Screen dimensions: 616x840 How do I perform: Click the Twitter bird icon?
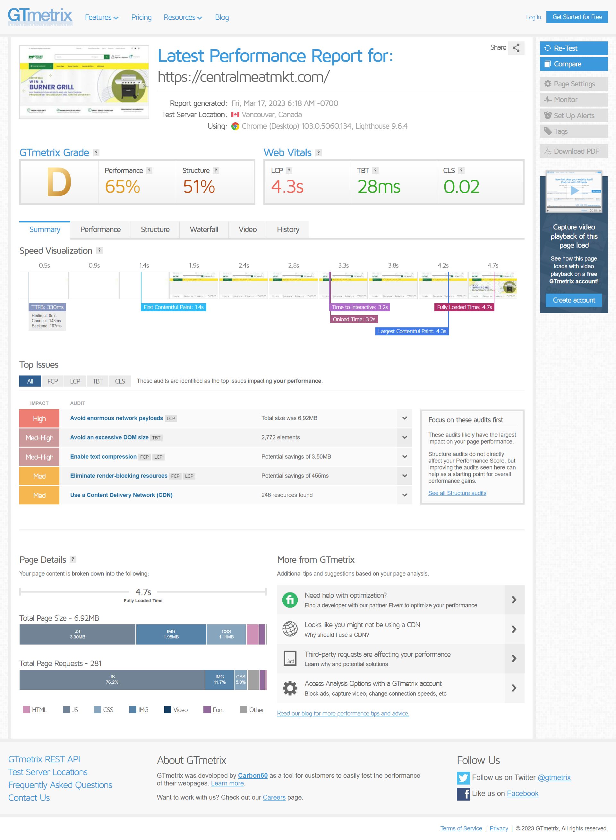tap(463, 778)
